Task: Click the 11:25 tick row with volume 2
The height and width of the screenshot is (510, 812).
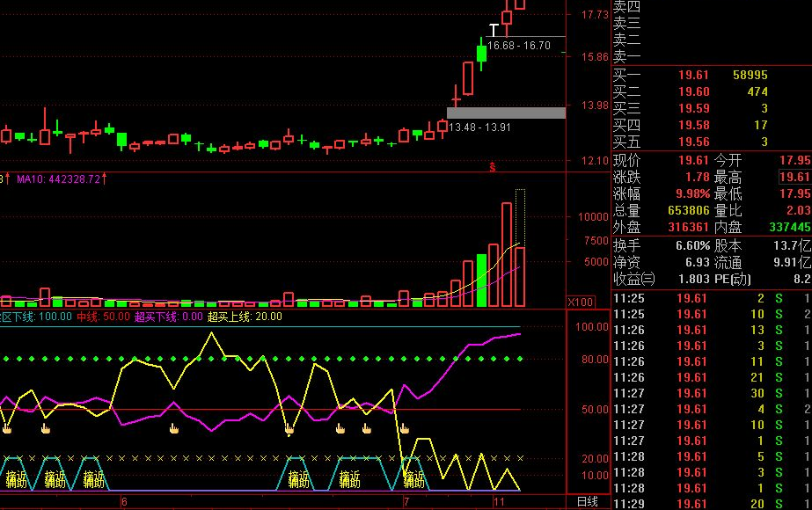Action: (712, 298)
